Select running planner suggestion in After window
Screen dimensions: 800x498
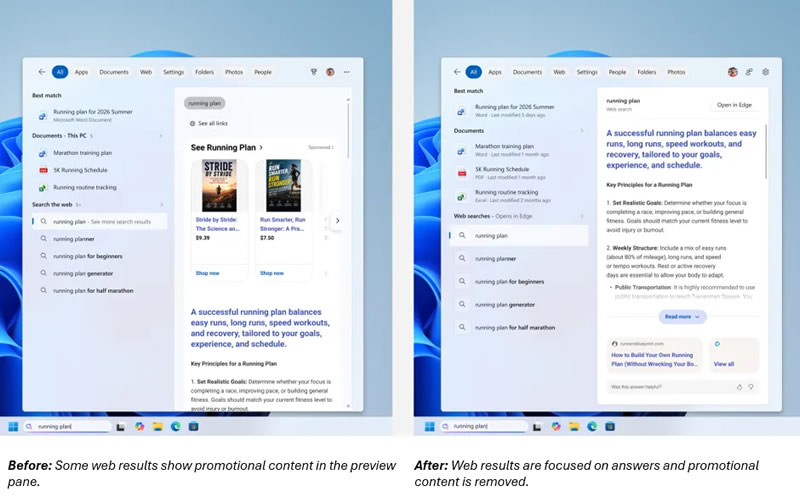[x=518, y=259]
